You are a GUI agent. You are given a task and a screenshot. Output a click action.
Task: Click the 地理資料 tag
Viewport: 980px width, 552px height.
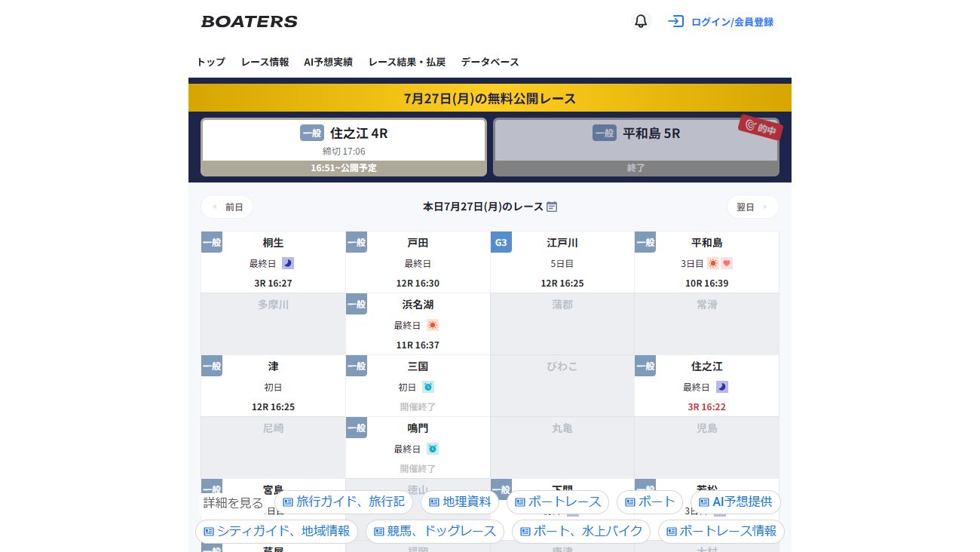click(x=460, y=502)
